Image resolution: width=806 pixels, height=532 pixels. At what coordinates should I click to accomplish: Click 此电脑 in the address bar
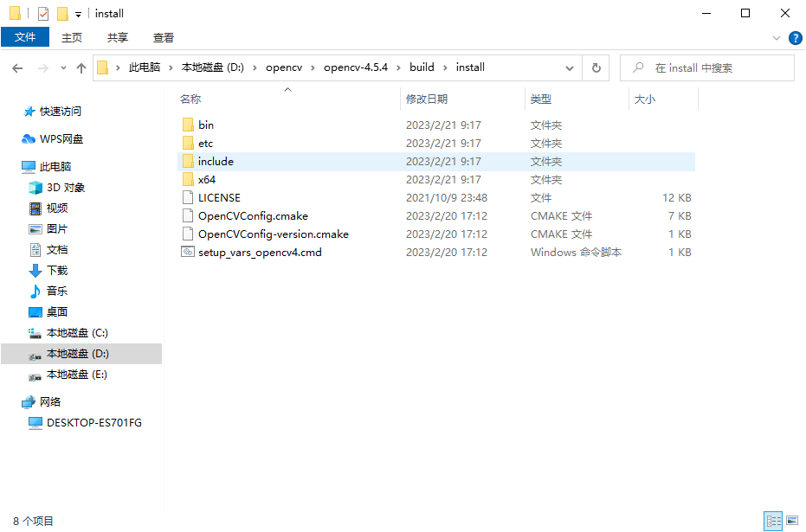coord(144,67)
